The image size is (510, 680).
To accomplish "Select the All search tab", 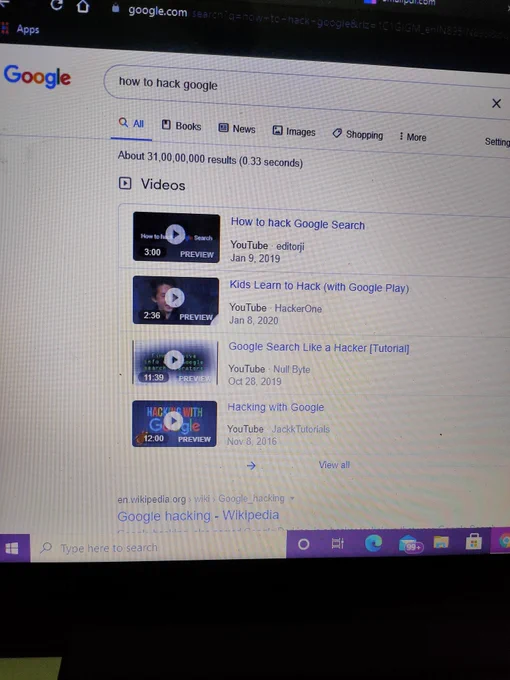I will pos(131,124).
